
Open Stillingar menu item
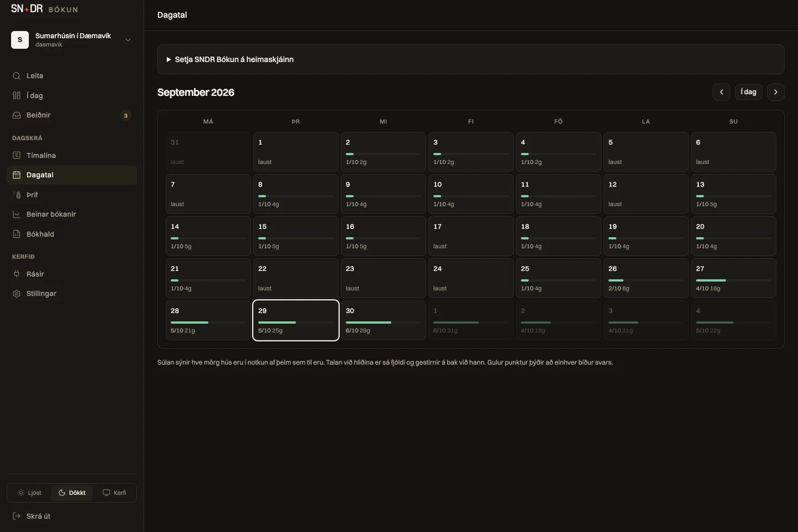point(71,294)
